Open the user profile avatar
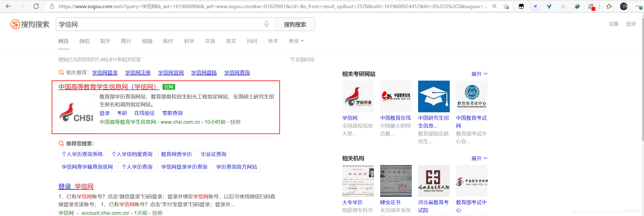The image size is (644, 216). coord(624,6)
